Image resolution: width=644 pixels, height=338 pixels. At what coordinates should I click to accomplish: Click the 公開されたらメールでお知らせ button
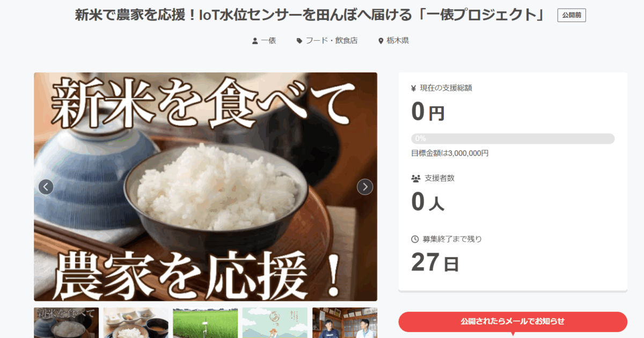[x=513, y=321]
